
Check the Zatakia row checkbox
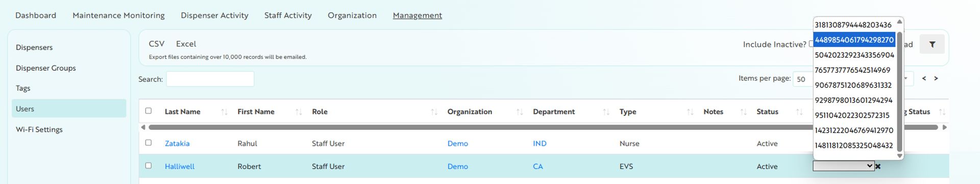tap(149, 143)
